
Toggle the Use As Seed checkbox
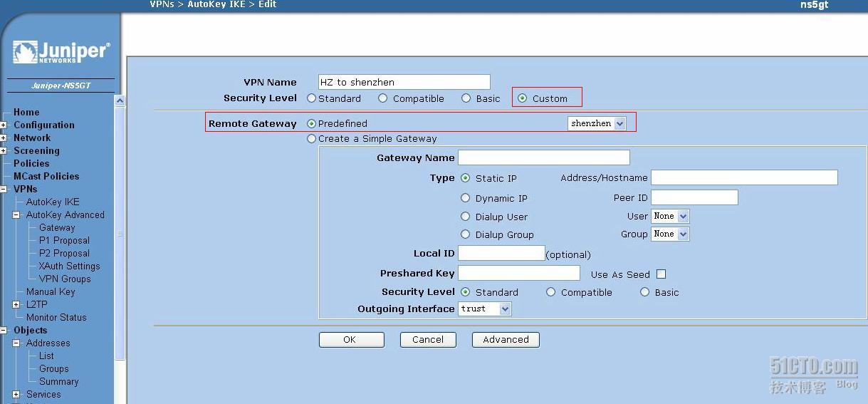[x=661, y=274]
